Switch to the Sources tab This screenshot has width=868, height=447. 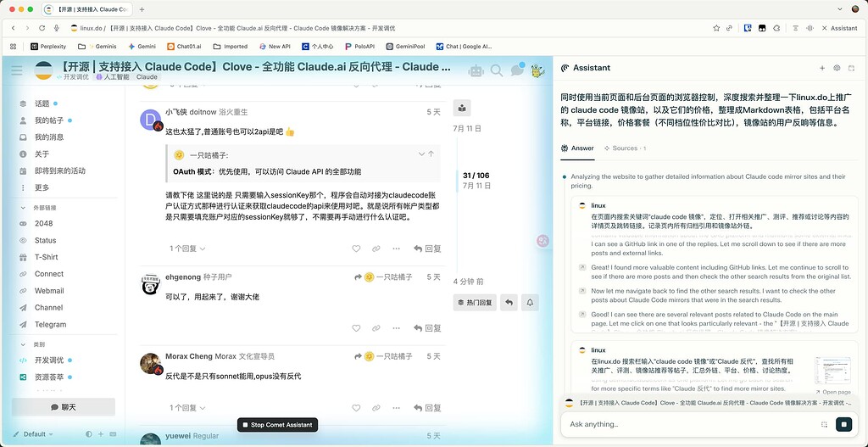[625, 148]
